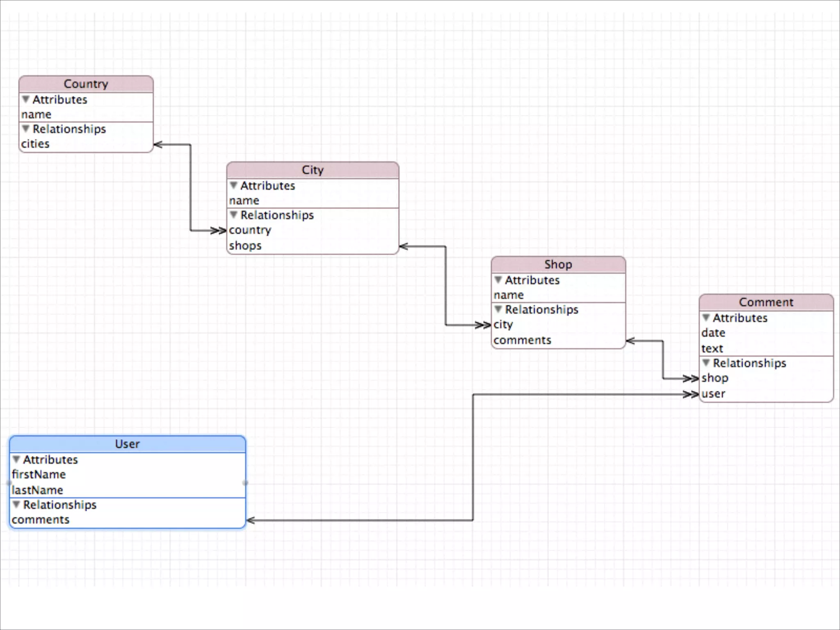This screenshot has width=840, height=630.
Task: Collapse User entity Relationships disclosure triangle
Action: click(x=16, y=504)
